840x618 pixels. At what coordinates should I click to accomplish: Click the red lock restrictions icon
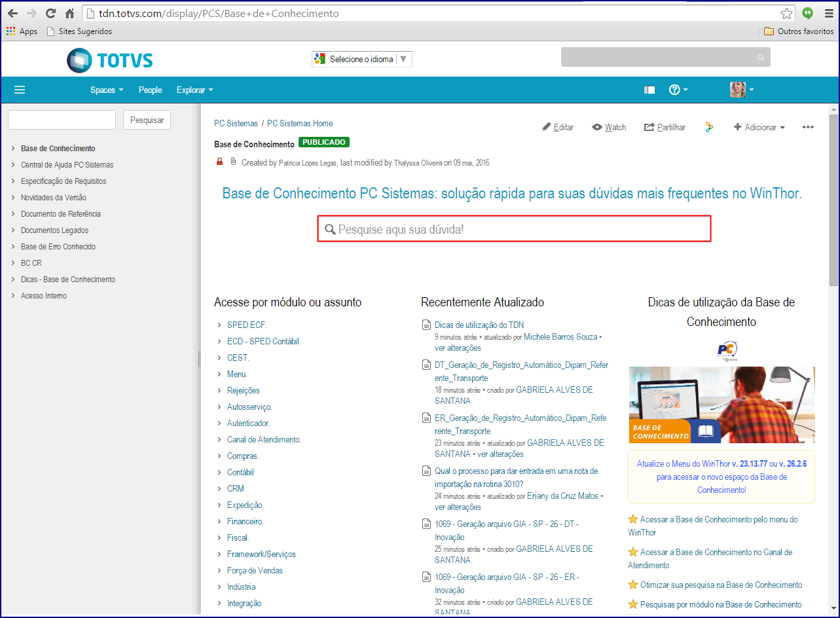pos(220,162)
